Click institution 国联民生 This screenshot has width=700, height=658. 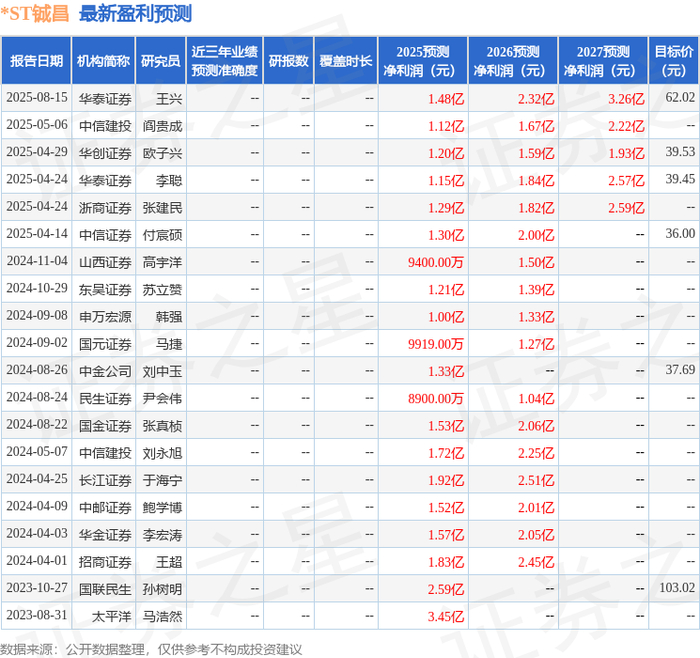[x=105, y=589]
